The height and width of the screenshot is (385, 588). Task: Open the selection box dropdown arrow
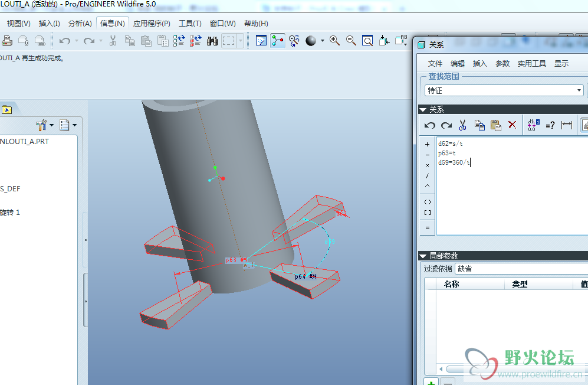coord(241,41)
